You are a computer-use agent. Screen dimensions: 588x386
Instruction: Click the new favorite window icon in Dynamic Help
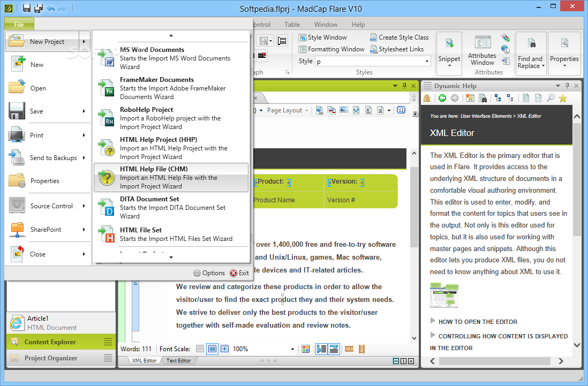[470, 98]
